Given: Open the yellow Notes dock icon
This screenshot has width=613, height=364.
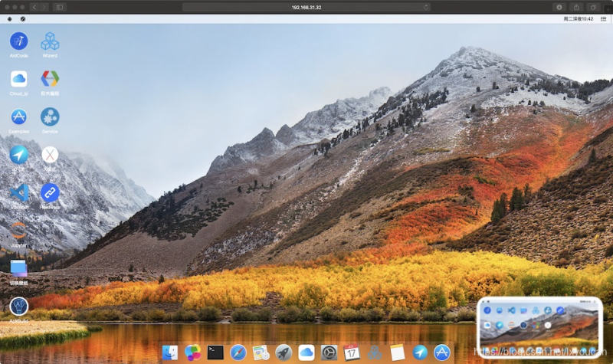Looking at the screenshot, I should 397,353.
